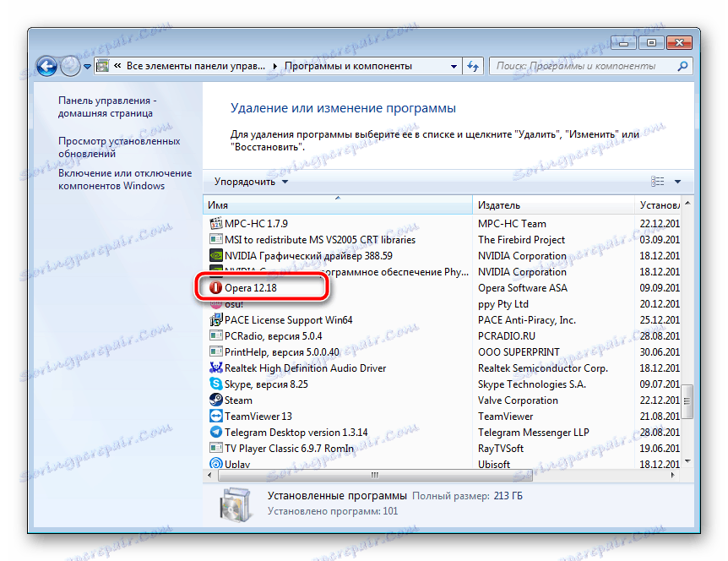Viewport: 728px width, 561px height.
Task: Go back with the blue Back arrow
Action: pyautogui.click(x=47, y=67)
